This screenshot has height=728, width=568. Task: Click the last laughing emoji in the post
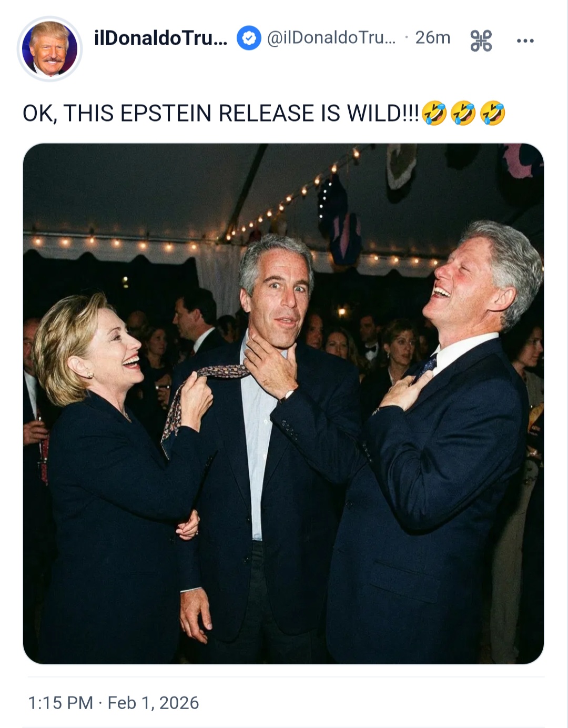point(493,113)
